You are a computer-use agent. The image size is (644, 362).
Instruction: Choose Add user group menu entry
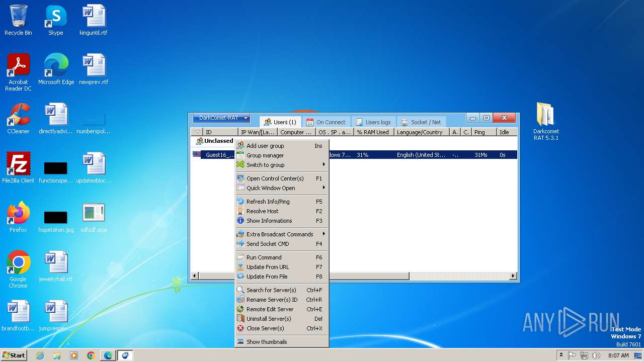click(x=282, y=146)
